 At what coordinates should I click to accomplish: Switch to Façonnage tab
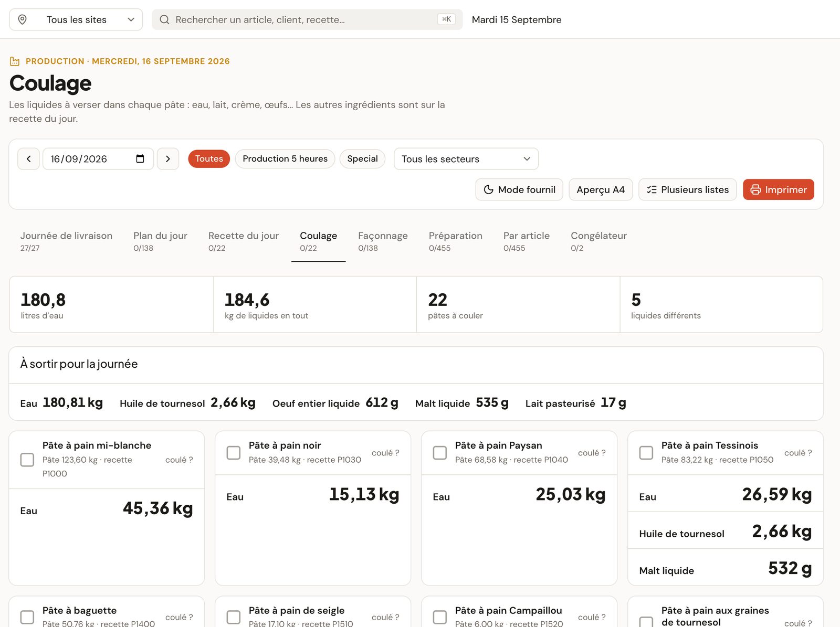pos(383,241)
